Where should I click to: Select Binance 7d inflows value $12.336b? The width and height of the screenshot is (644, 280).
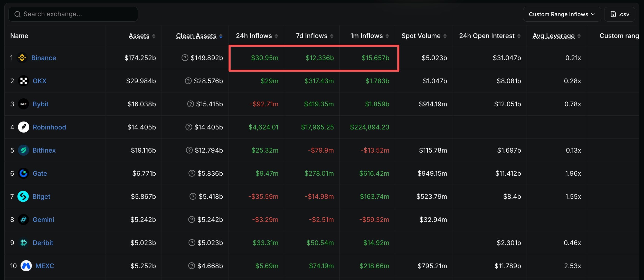click(320, 58)
